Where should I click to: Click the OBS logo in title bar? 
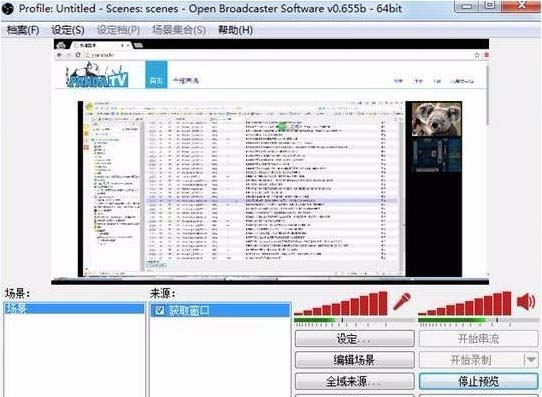point(7,8)
